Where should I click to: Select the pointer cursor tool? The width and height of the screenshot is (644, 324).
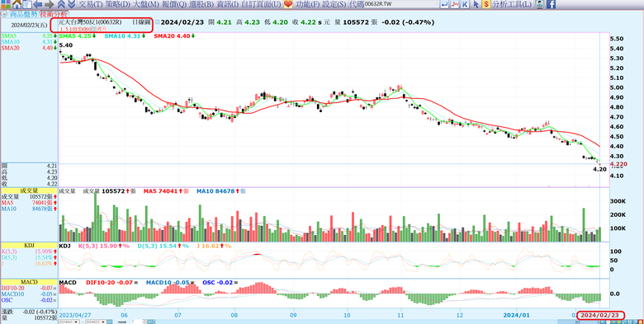[x=476, y=4]
